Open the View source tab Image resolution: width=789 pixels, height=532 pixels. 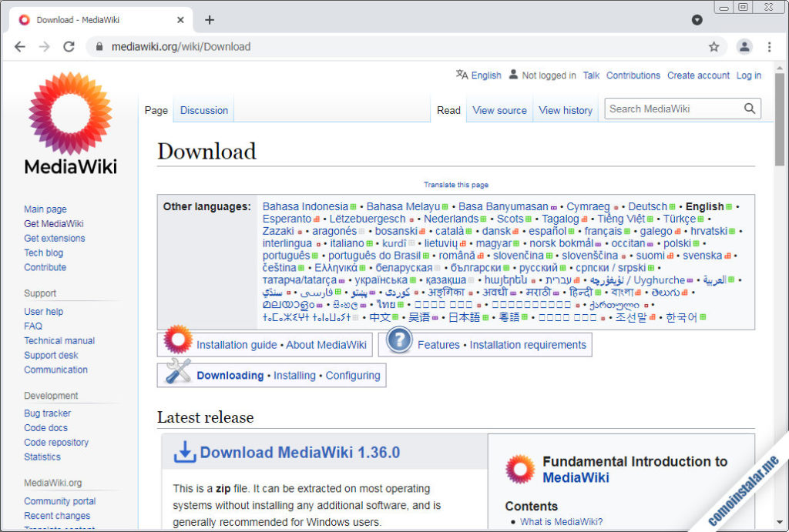499,110
